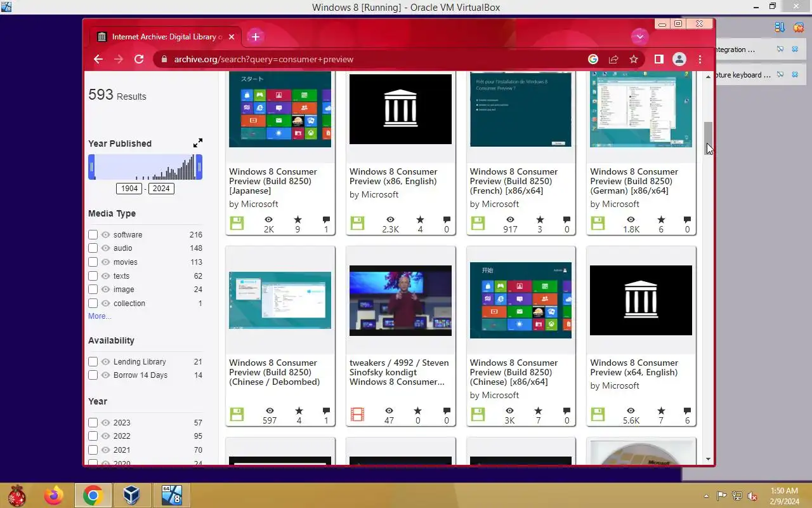Check the Lending Library checkbox
This screenshot has width=812, height=508.
93,362
